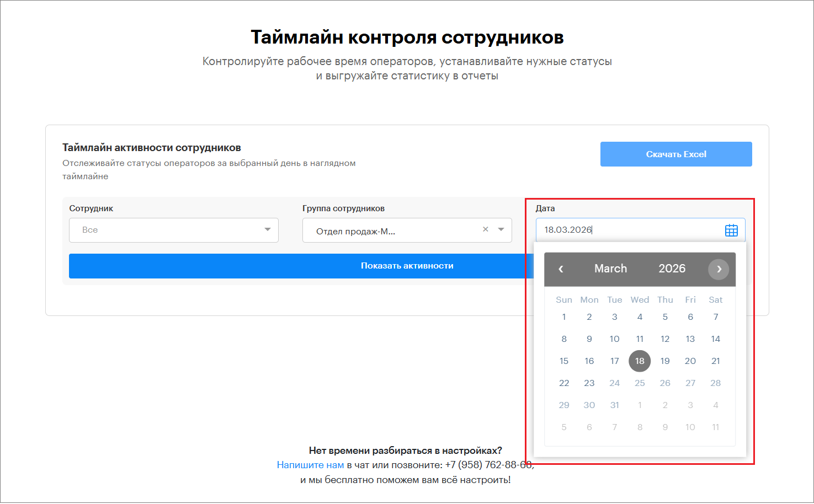
Task: Click the calendar icon in date field
Action: point(731,230)
